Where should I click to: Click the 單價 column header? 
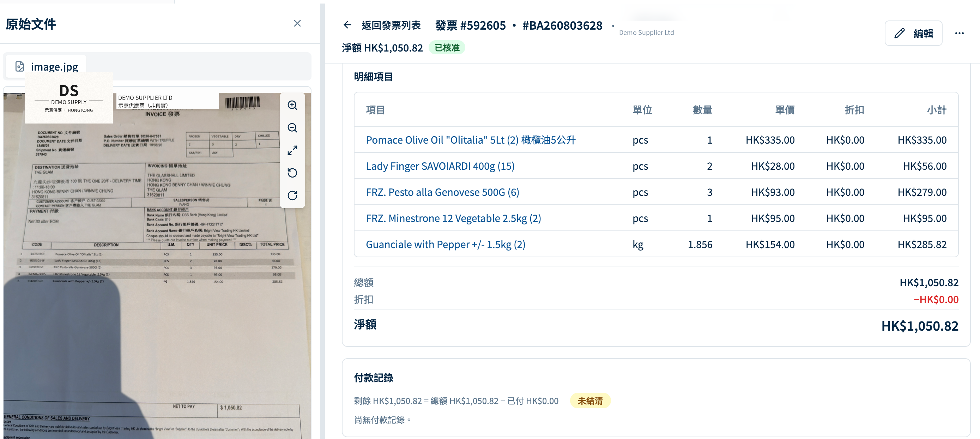click(x=785, y=110)
